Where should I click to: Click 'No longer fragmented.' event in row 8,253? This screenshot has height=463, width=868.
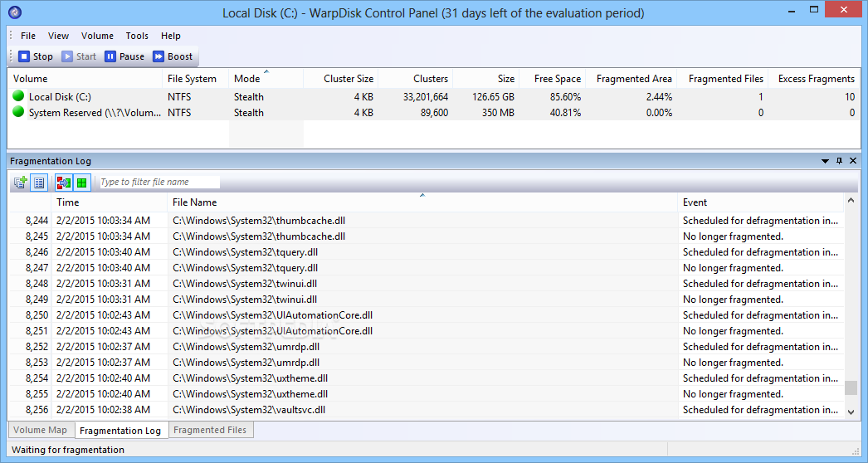733,363
